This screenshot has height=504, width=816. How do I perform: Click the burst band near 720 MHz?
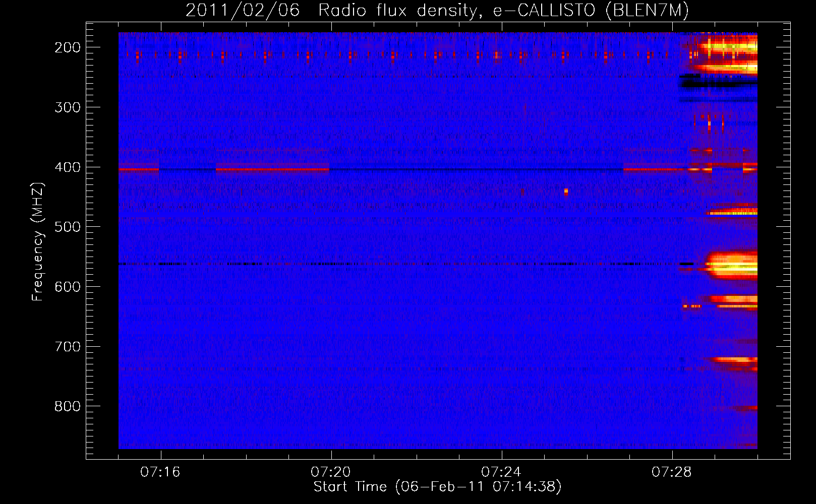tap(734, 360)
